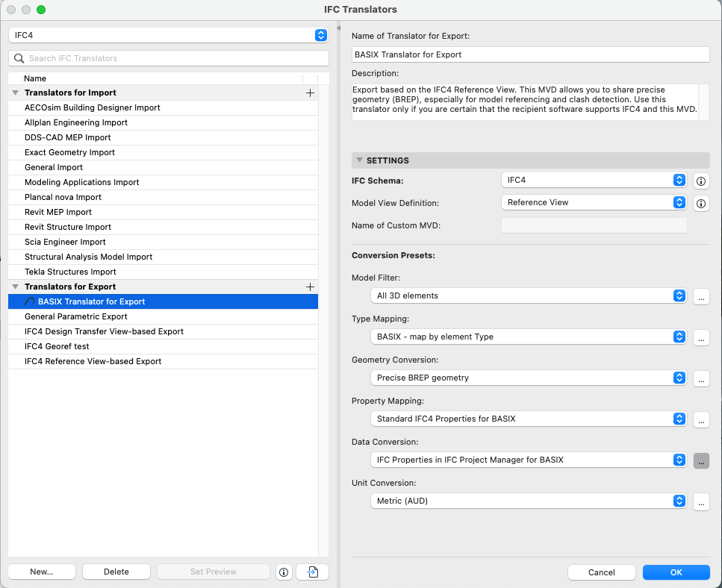Select DDS-CAD MEP Import
722x588 pixels.
[x=163, y=137]
